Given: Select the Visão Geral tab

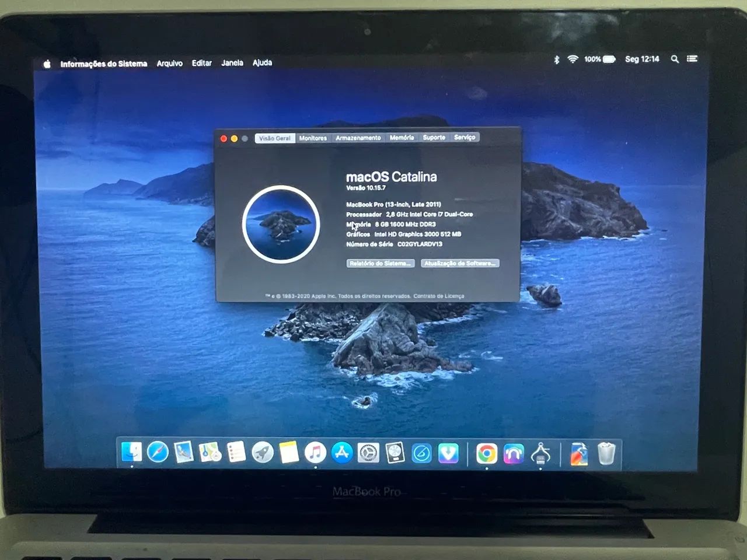Looking at the screenshot, I should point(275,138).
